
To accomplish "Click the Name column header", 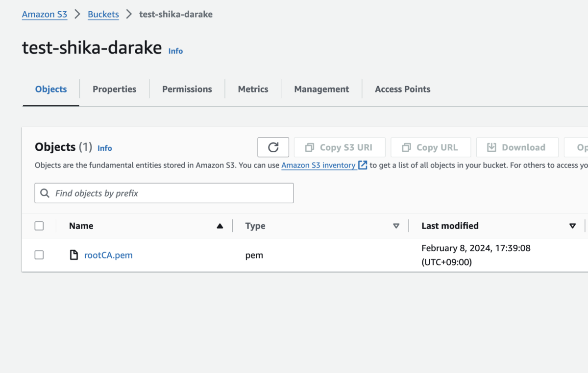I will coord(81,226).
